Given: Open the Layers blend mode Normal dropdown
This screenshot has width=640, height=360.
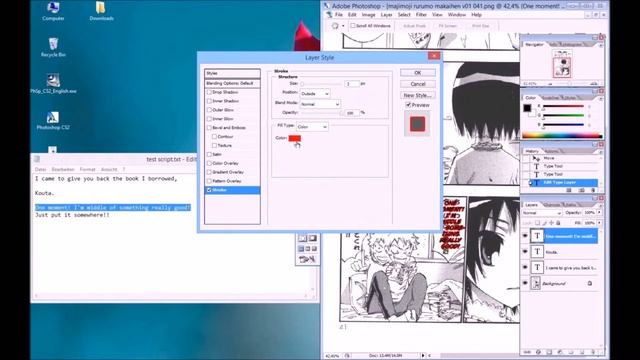Looking at the screenshot, I should click(542, 213).
